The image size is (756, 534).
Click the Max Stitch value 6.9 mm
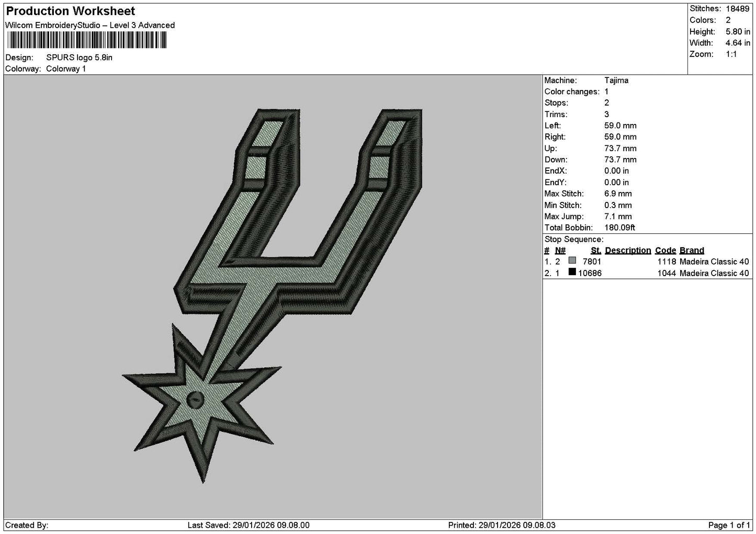[x=618, y=194]
